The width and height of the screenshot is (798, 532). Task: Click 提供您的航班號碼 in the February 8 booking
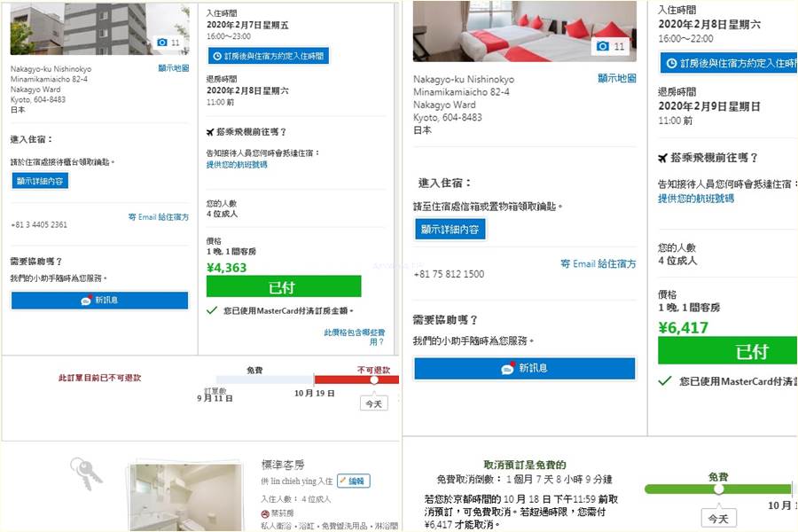point(695,199)
